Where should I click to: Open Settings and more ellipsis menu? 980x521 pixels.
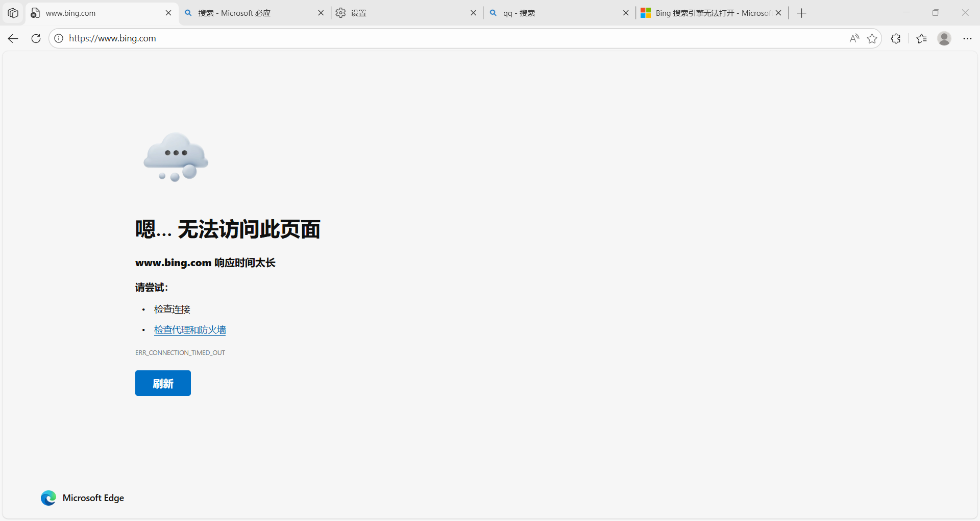click(967, 38)
